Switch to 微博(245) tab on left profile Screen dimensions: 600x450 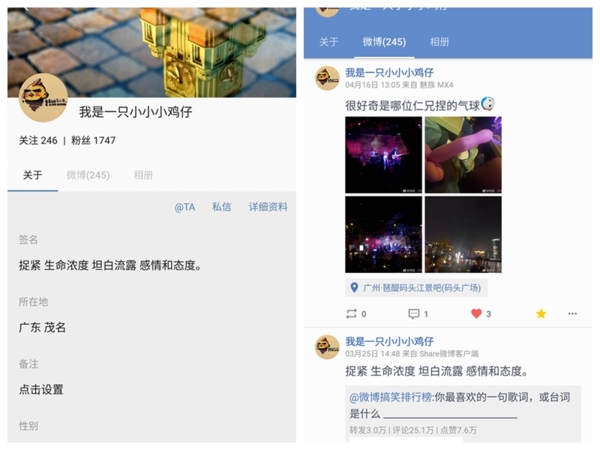click(x=88, y=175)
